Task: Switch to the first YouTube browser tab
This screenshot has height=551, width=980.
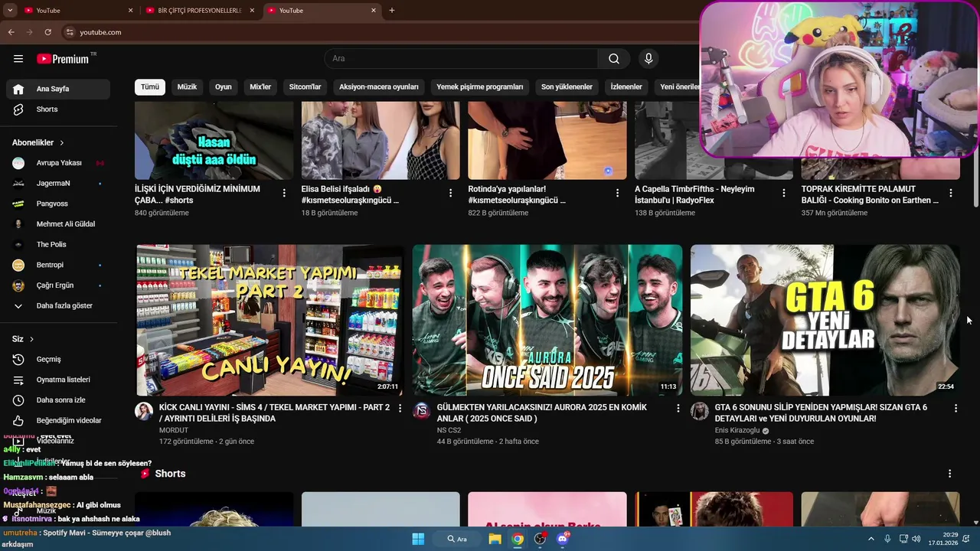Action: click(77, 11)
